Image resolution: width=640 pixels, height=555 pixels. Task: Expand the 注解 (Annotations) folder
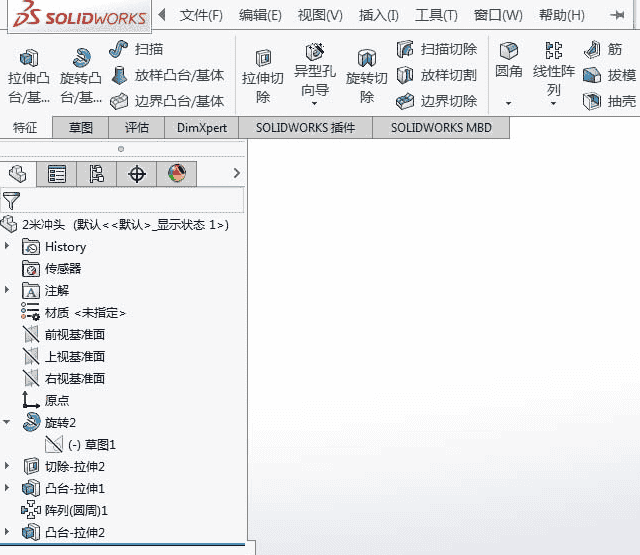pyautogui.click(x=7, y=290)
